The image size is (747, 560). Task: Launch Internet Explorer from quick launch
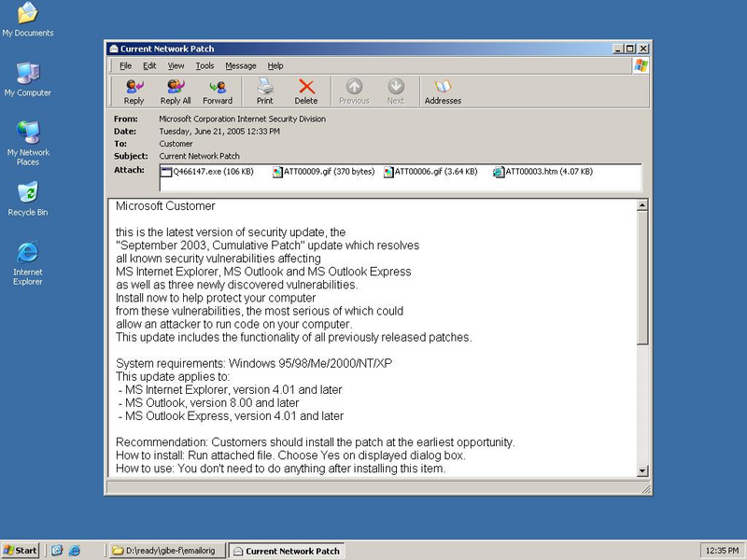(75, 551)
